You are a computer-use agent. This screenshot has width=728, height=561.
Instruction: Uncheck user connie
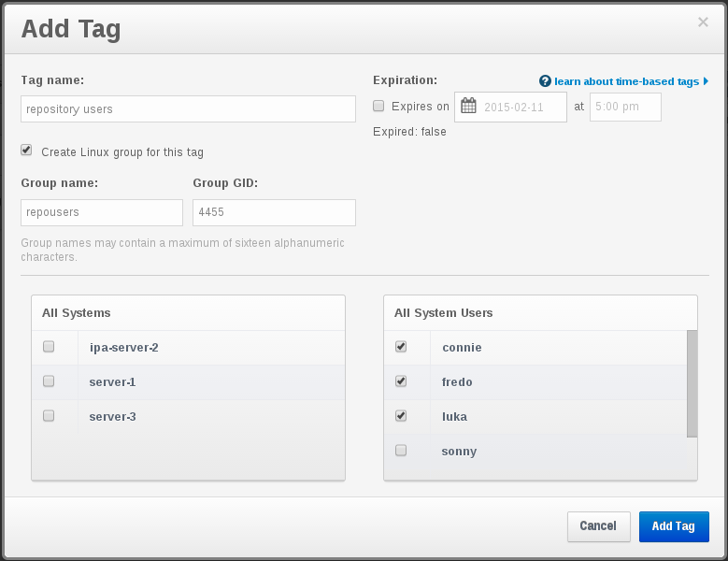401,347
